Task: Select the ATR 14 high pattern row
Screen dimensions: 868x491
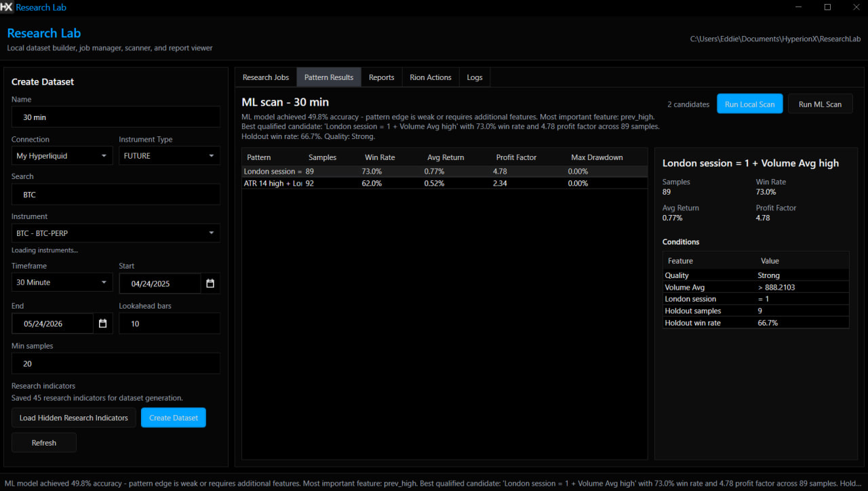Action: click(x=445, y=183)
